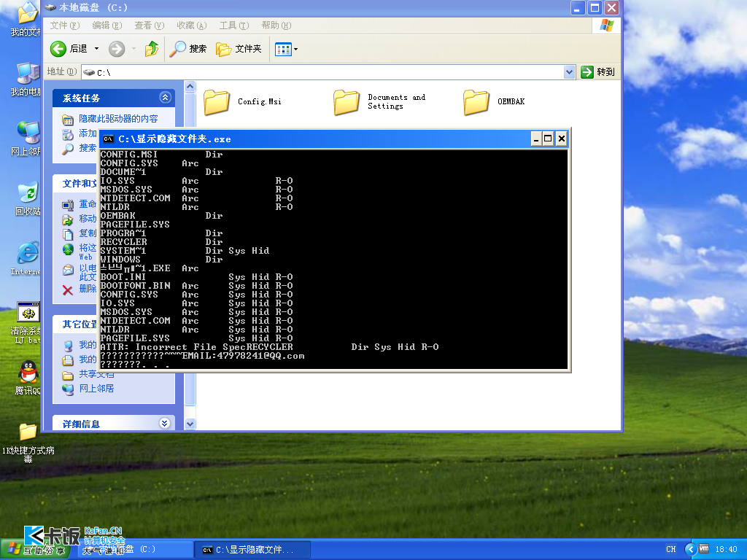This screenshot has height=560, width=747.
Task: Select the 1K快捷方式病毒 folder on desktop
Action: pyautogui.click(x=28, y=432)
